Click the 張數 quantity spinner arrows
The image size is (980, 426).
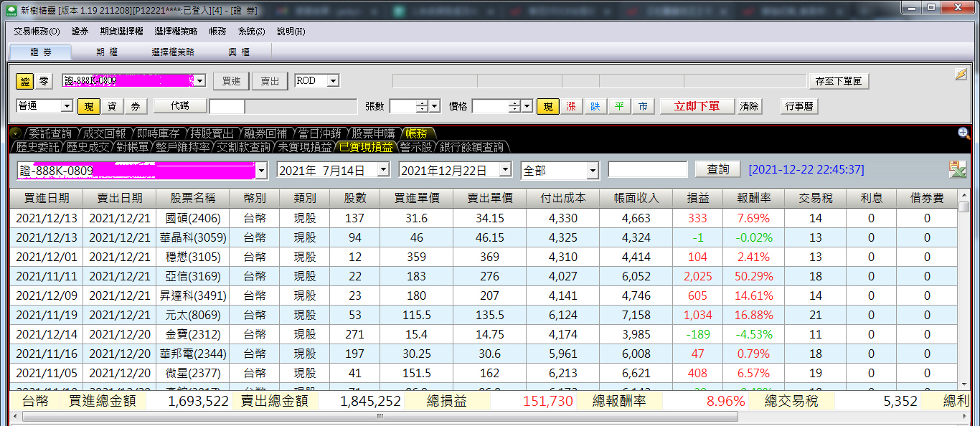422,106
